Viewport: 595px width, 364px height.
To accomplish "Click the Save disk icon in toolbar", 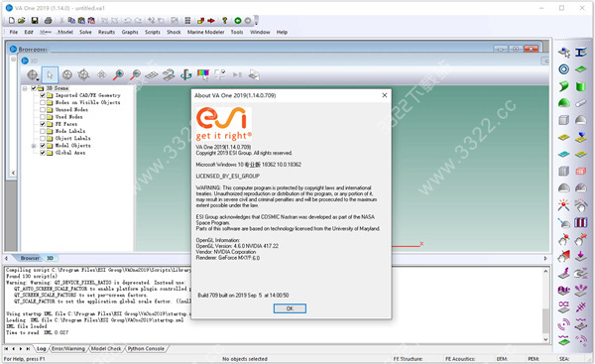I will (35, 21).
